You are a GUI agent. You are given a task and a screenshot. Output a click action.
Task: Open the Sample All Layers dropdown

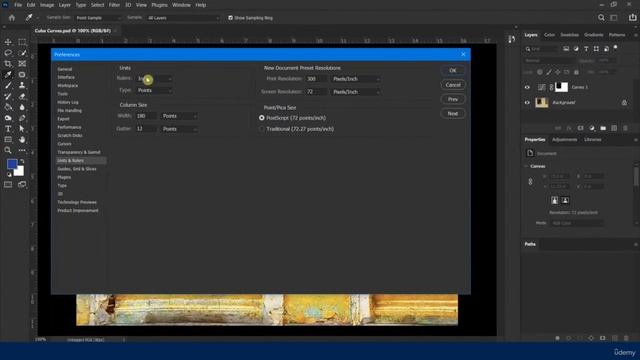click(x=183, y=18)
